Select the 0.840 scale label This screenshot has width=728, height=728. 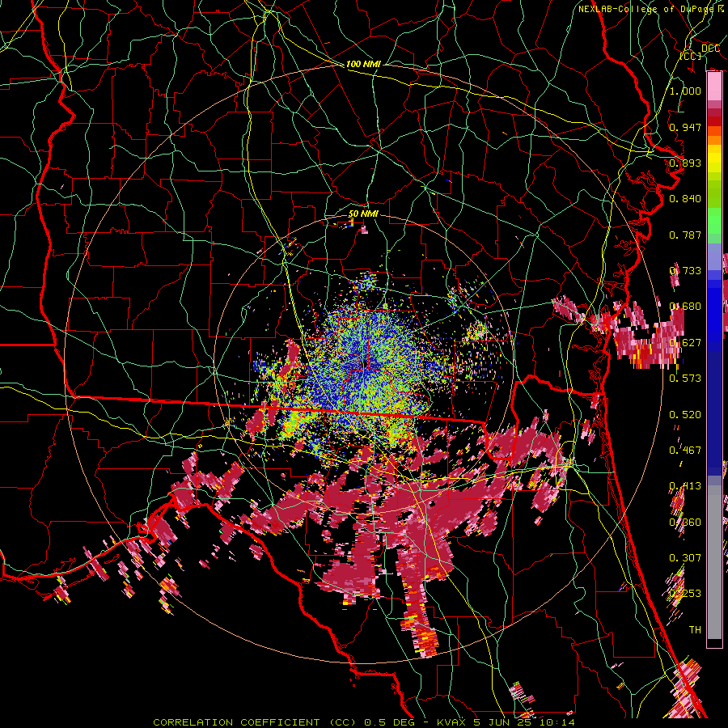click(x=685, y=199)
